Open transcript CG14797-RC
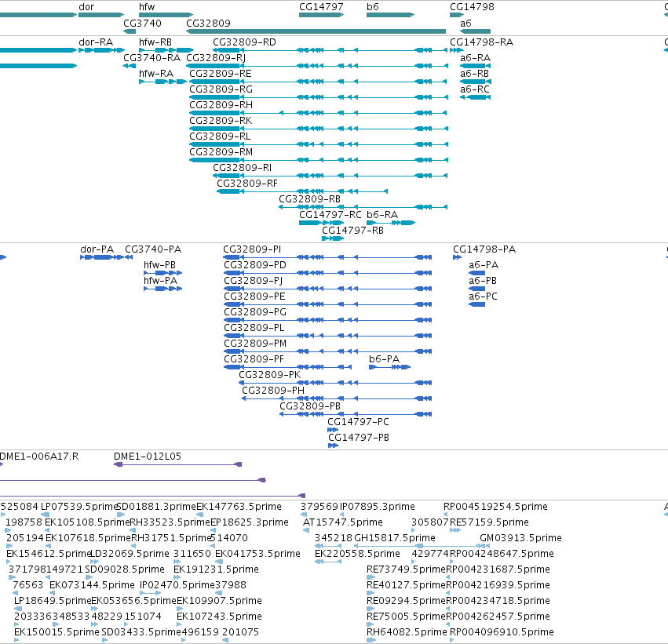The width and height of the screenshot is (668, 644). pyautogui.click(x=330, y=215)
